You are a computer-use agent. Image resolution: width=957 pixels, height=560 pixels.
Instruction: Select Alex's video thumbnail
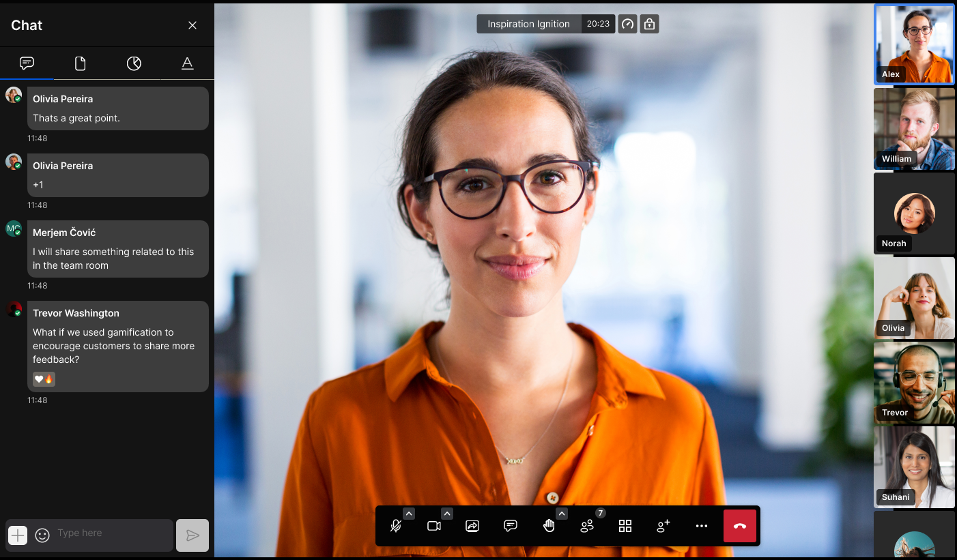(915, 44)
